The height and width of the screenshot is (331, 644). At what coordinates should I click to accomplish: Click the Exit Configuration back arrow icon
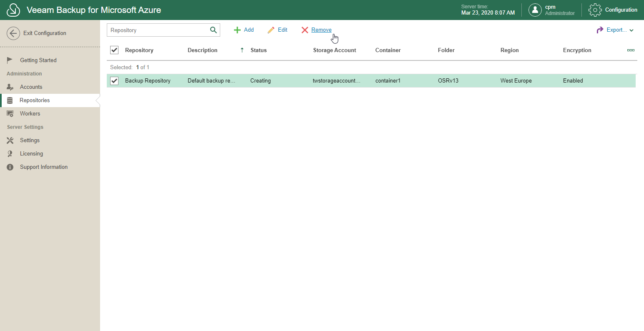pyautogui.click(x=13, y=33)
